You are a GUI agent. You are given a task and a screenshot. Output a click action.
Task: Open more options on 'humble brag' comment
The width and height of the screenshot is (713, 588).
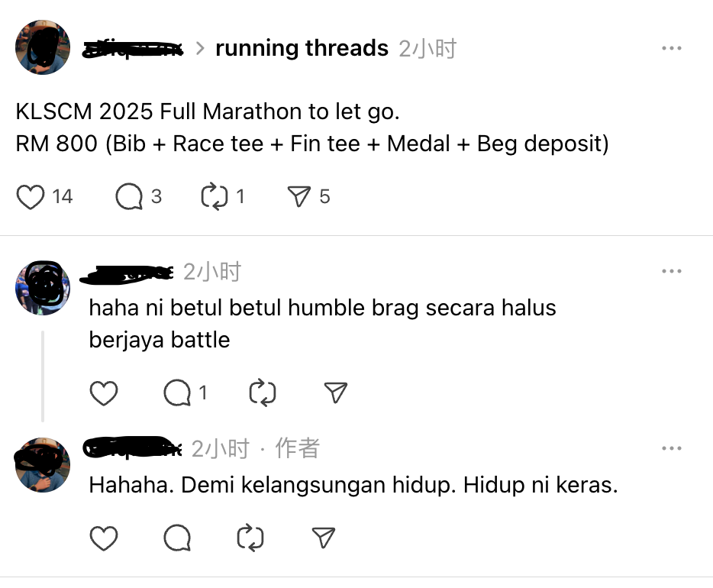(x=672, y=271)
